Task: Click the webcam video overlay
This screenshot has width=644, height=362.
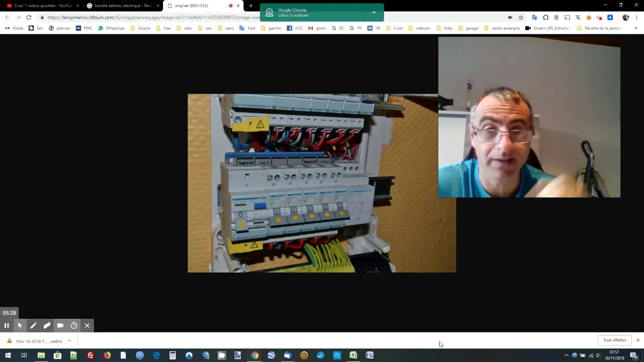Action: tap(529, 117)
